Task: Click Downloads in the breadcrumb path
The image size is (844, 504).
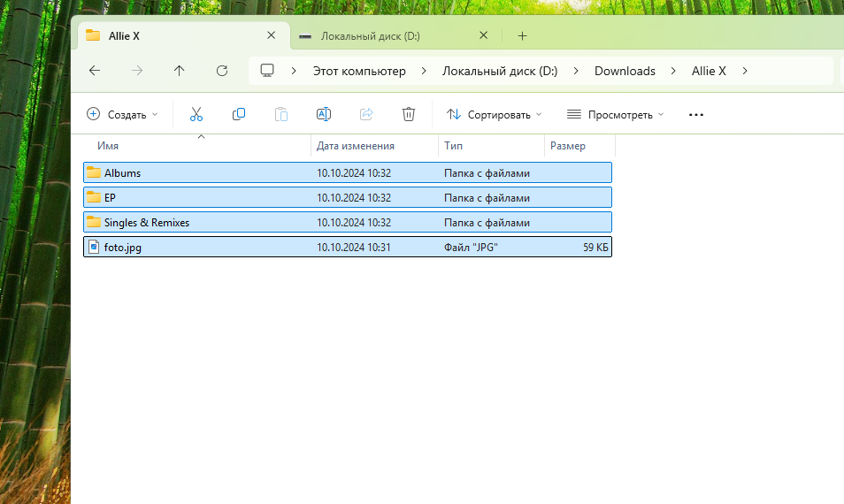Action: 625,71
